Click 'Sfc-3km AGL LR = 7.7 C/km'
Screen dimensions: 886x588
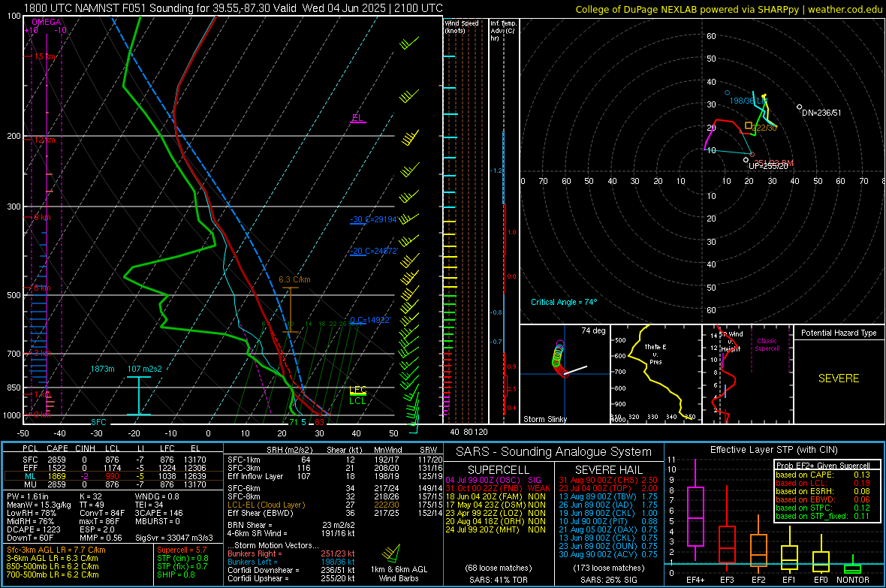point(56,550)
